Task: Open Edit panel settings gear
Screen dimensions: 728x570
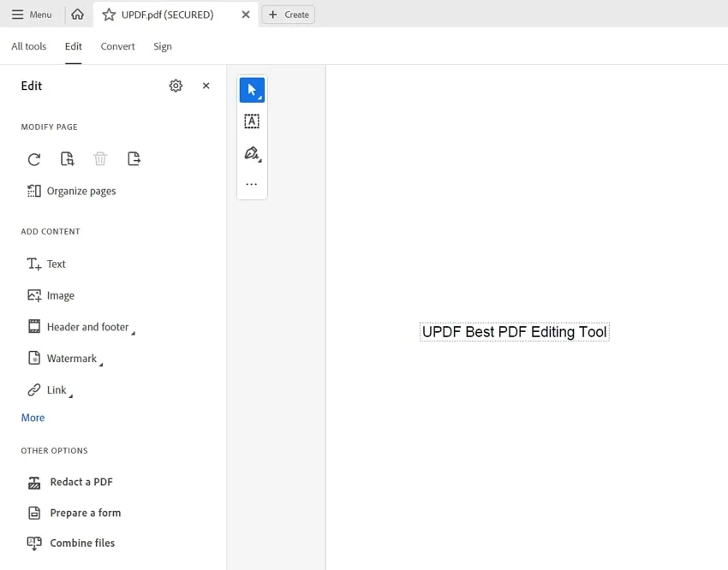Action: pyautogui.click(x=176, y=86)
